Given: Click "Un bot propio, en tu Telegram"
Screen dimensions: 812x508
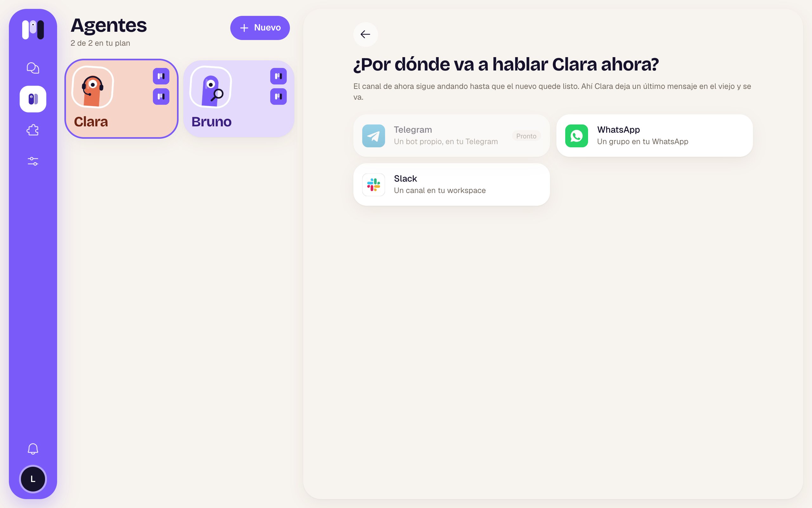Looking at the screenshot, I should point(446,142).
